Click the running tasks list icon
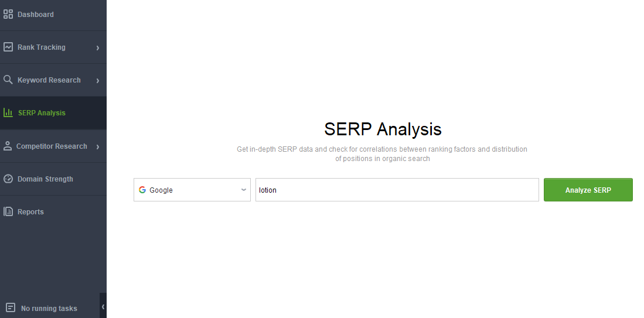 tap(11, 307)
